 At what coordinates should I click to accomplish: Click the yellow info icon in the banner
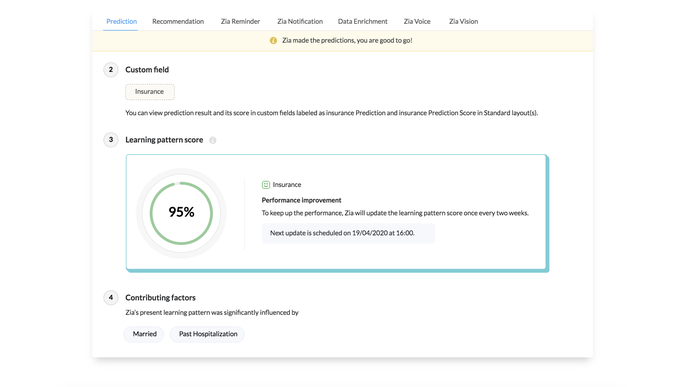273,41
